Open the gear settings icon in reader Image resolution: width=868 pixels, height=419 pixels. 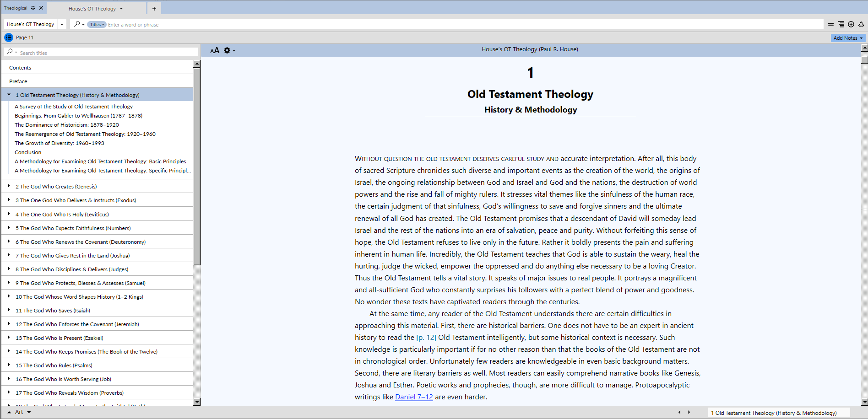click(x=227, y=50)
